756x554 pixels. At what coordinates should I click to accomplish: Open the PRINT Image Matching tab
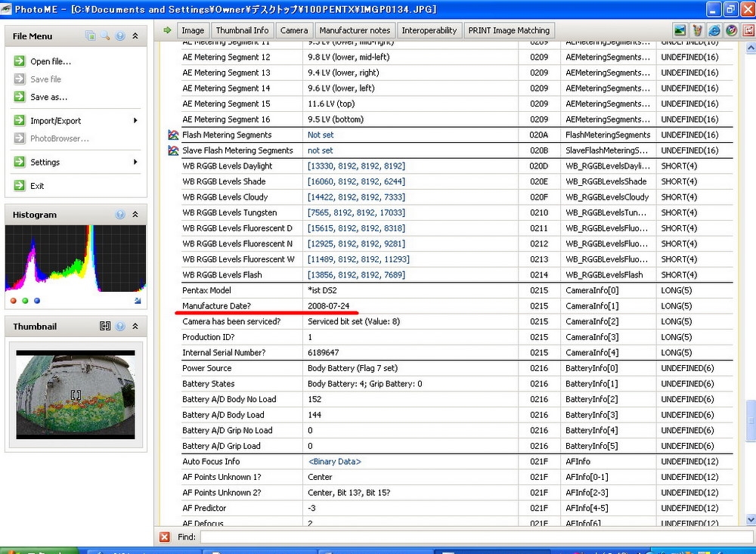click(x=509, y=30)
